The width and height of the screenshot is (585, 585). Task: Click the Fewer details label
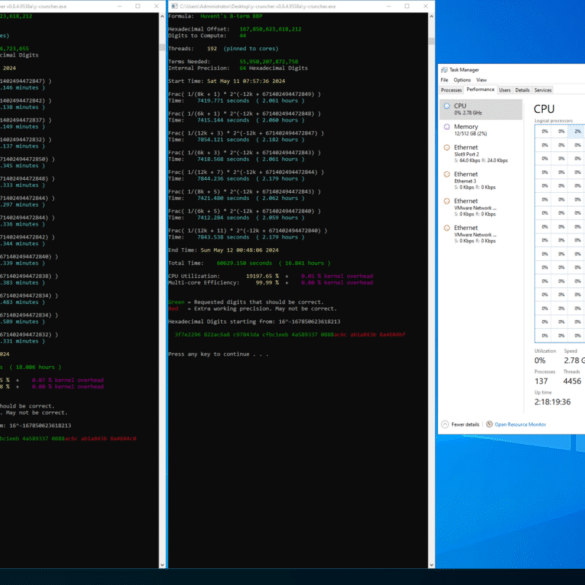click(465, 425)
